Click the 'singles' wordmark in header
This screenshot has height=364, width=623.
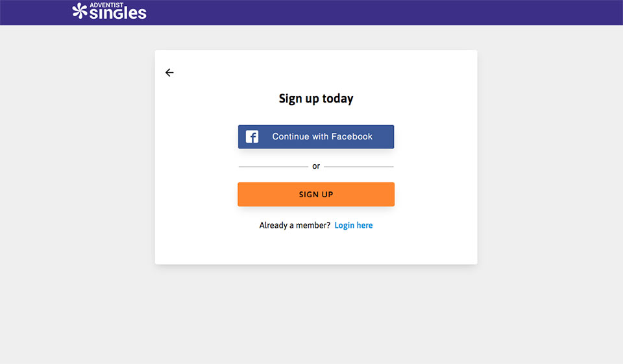pyautogui.click(x=118, y=14)
